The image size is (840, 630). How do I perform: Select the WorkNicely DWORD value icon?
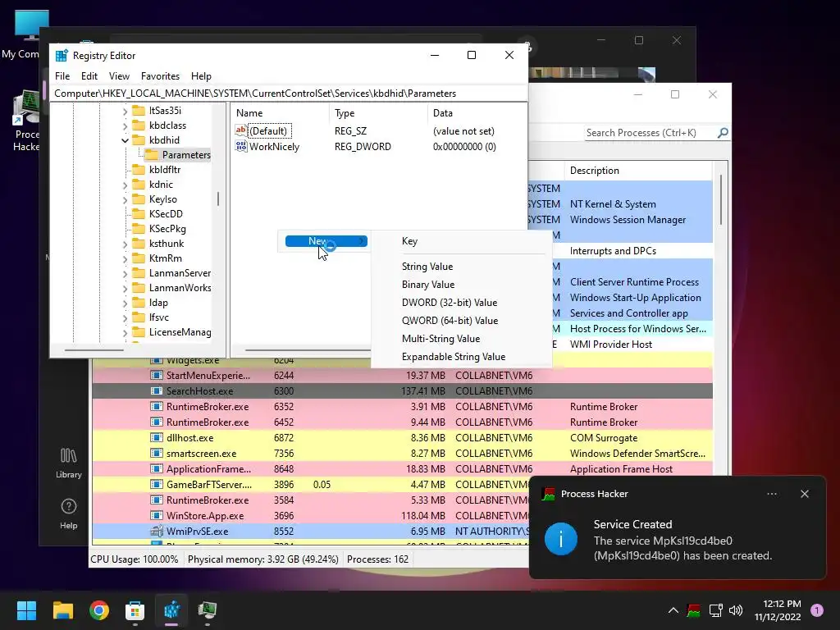241,146
